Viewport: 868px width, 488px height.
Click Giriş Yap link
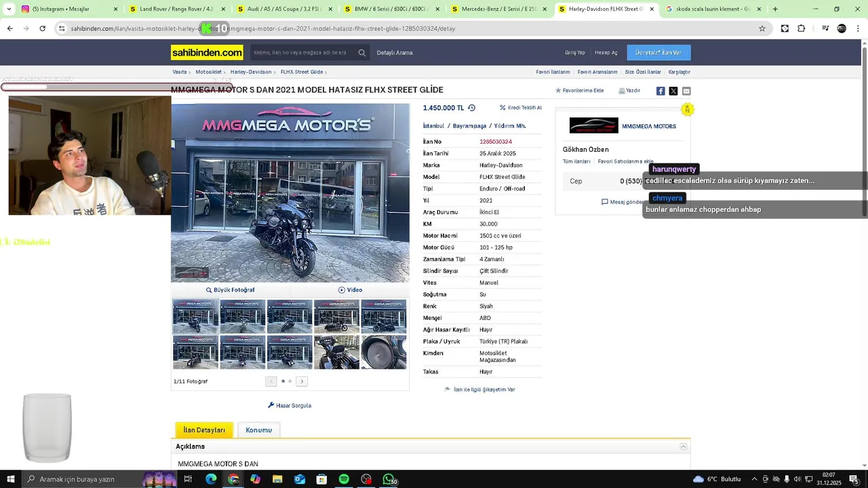click(x=575, y=53)
